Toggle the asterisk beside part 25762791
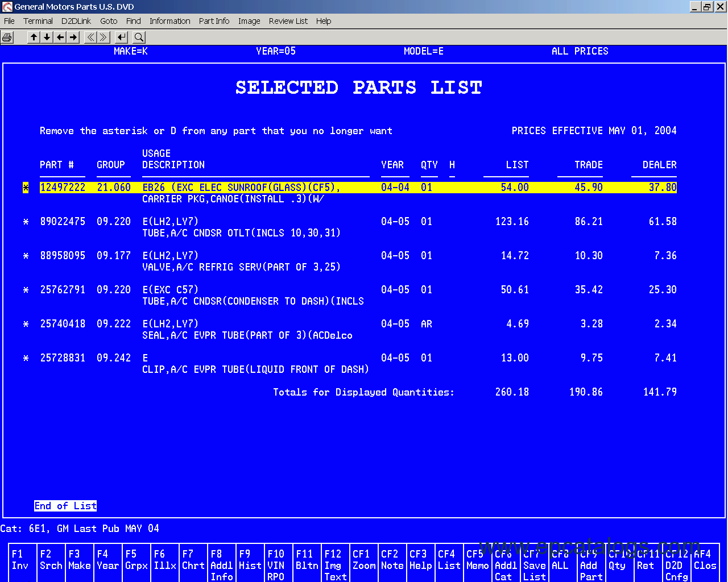This screenshot has height=582, width=728. (x=26, y=290)
